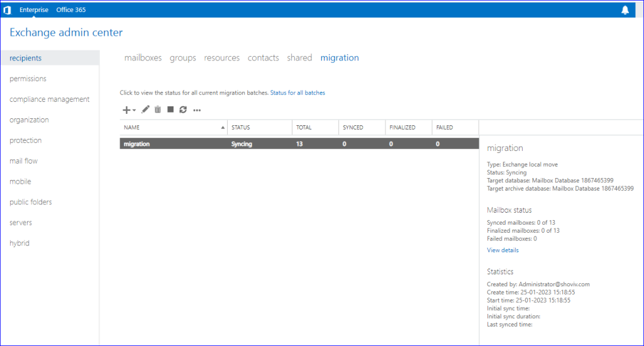Select the migration tab

[x=340, y=58]
